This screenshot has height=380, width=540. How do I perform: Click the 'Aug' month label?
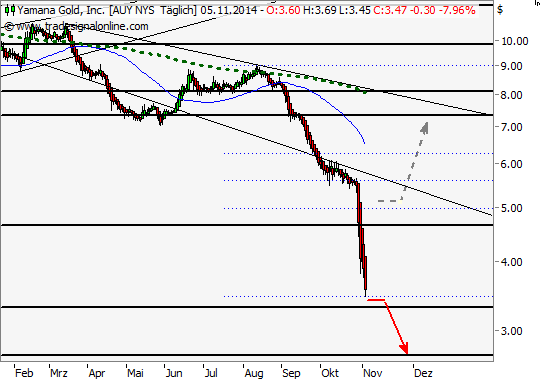[254, 373]
